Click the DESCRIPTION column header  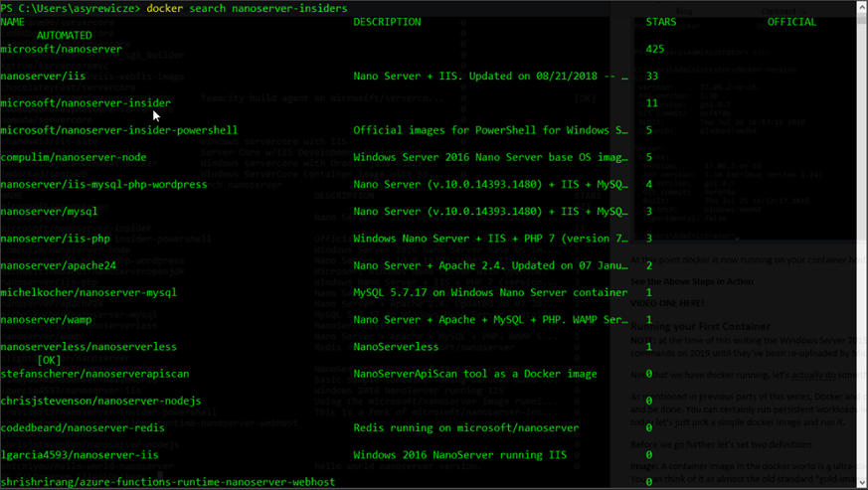click(388, 22)
